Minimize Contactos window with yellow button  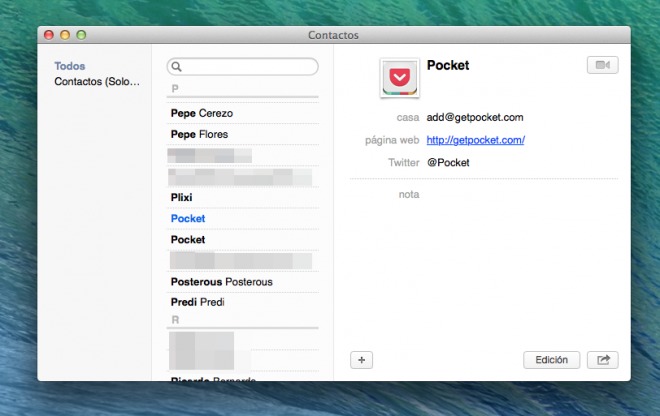(65, 35)
